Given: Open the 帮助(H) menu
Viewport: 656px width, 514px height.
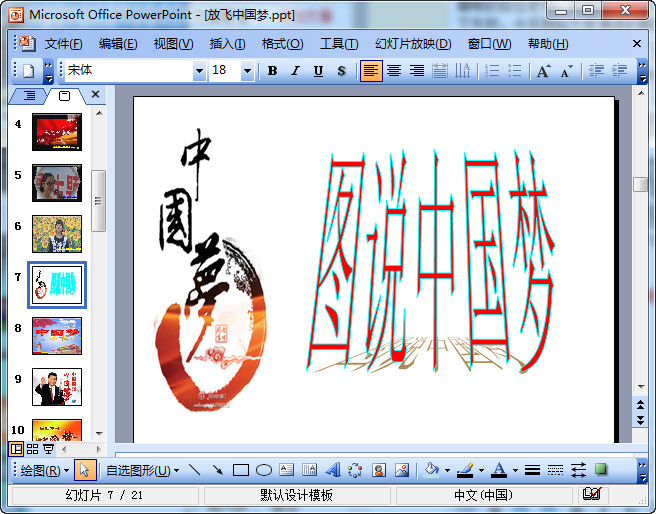Looking at the screenshot, I should click(x=548, y=43).
